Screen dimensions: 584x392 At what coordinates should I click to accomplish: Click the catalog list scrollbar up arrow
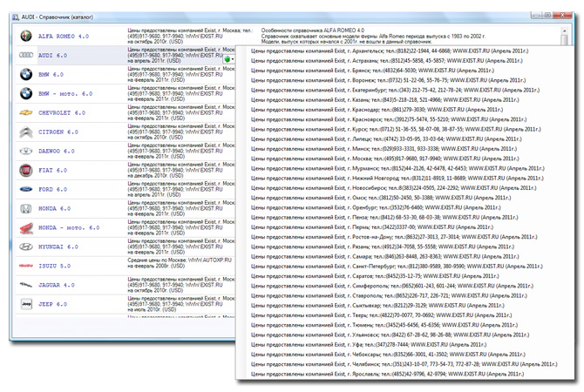pyautogui.click(x=564, y=30)
